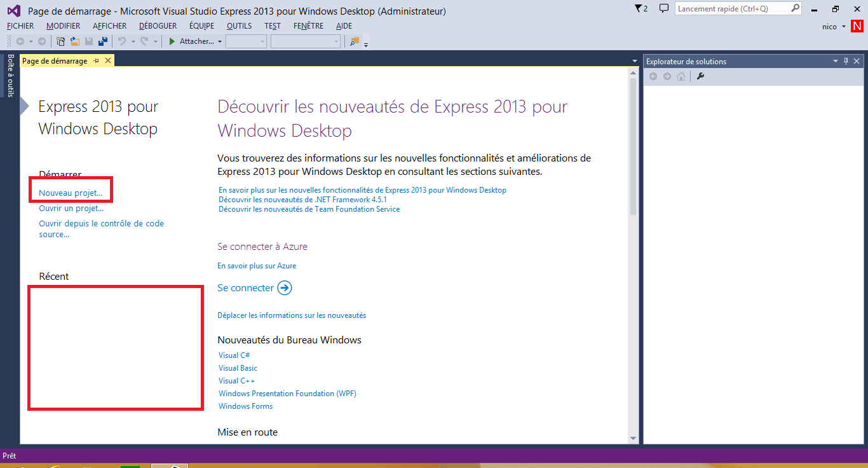
Task: Click the Nouveau projet... link
Action: click(71, 193)
